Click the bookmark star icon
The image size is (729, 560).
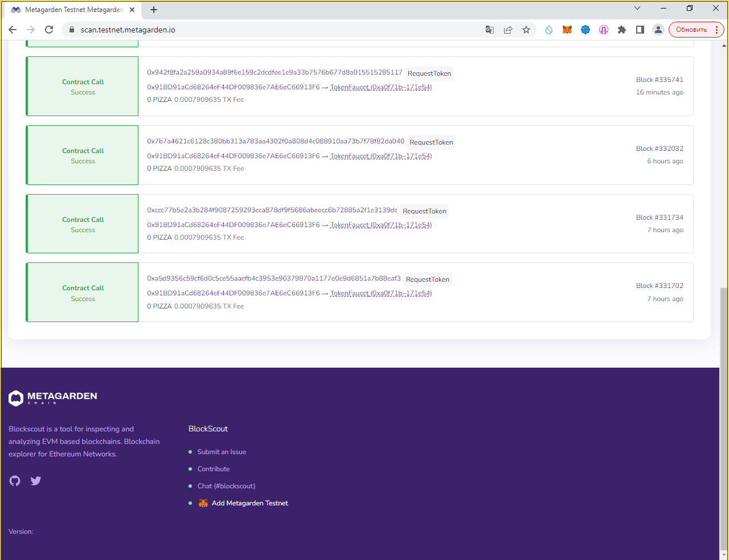(x=526, y=30)
